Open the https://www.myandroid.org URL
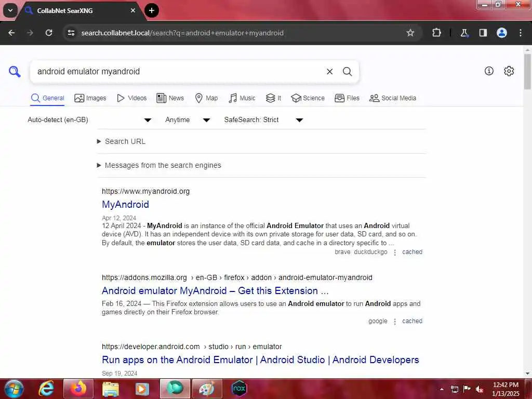Screen dimensions: 532x399 145,191
